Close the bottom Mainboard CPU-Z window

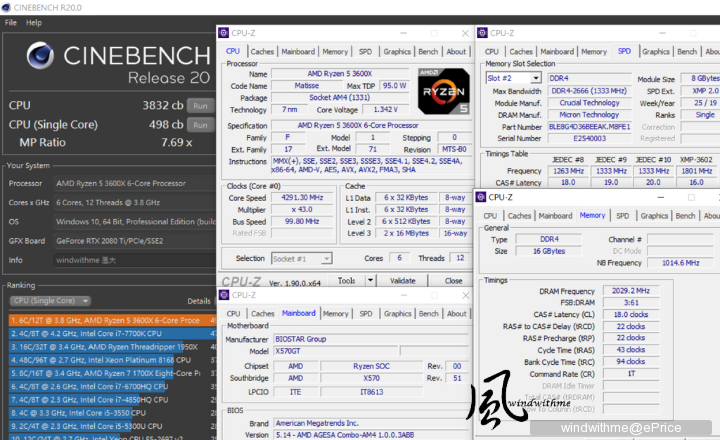point(465,295)
